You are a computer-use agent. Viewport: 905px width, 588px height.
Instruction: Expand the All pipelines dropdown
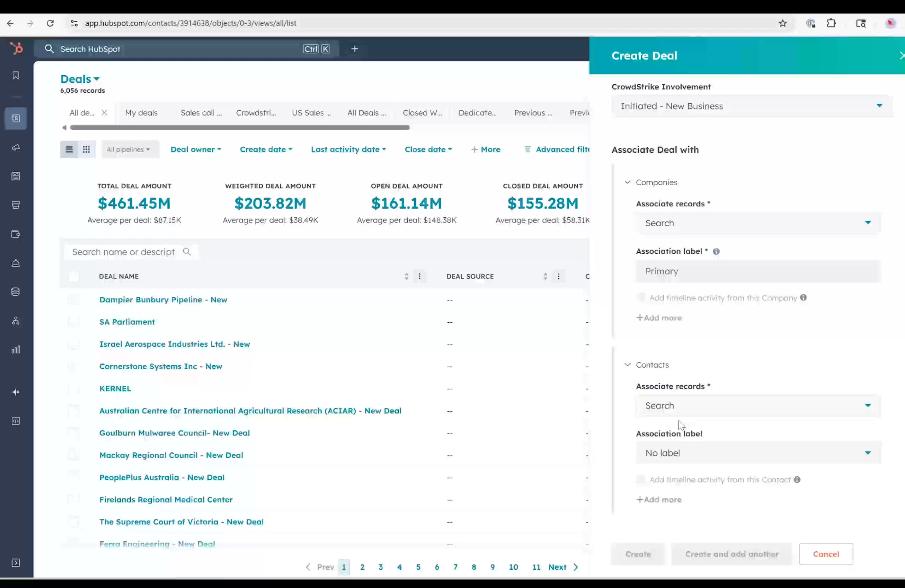pos(130,149)
